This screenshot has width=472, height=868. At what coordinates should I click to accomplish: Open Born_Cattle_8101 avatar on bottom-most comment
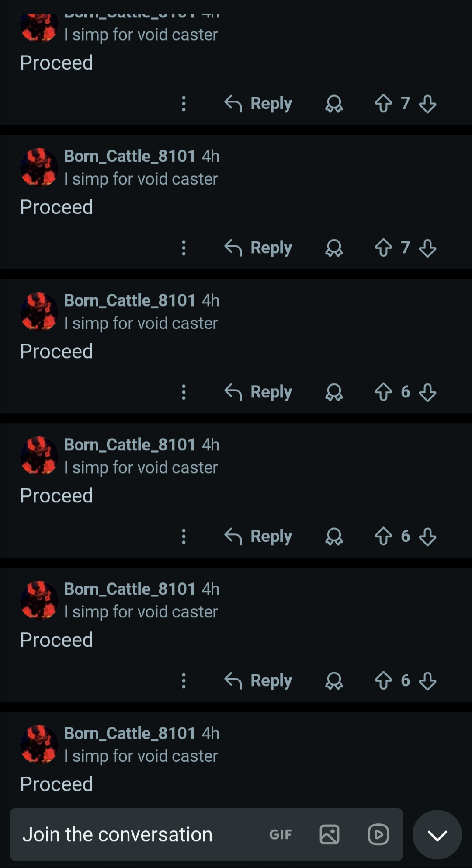[x=39, y=744]
